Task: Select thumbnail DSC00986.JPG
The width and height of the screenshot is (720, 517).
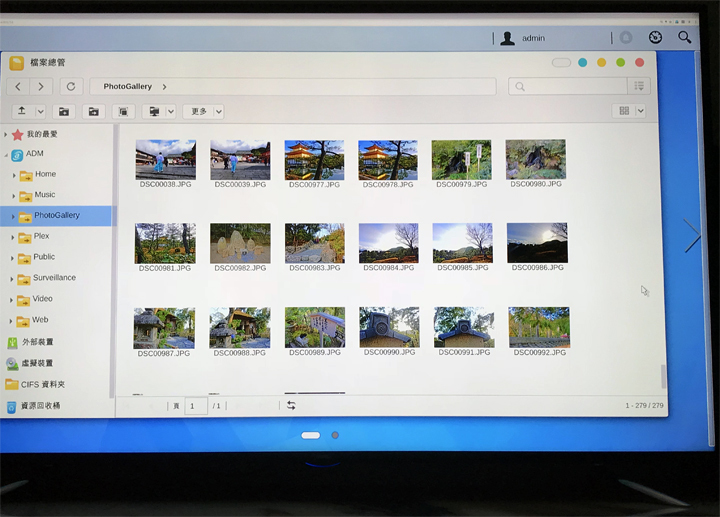Action: [537, 243]
